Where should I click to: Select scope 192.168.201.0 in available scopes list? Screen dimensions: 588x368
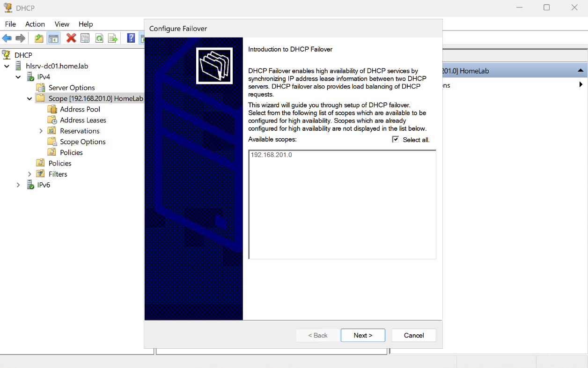(272, 155)
